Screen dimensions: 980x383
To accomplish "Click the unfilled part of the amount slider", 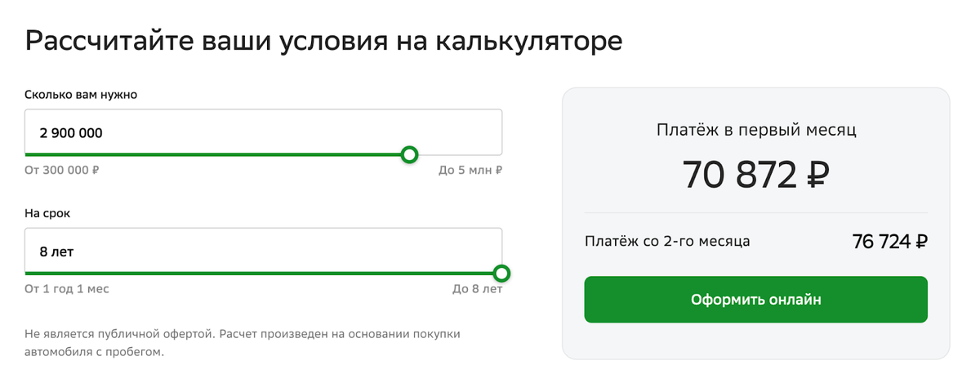I will [x=461, y=154].
